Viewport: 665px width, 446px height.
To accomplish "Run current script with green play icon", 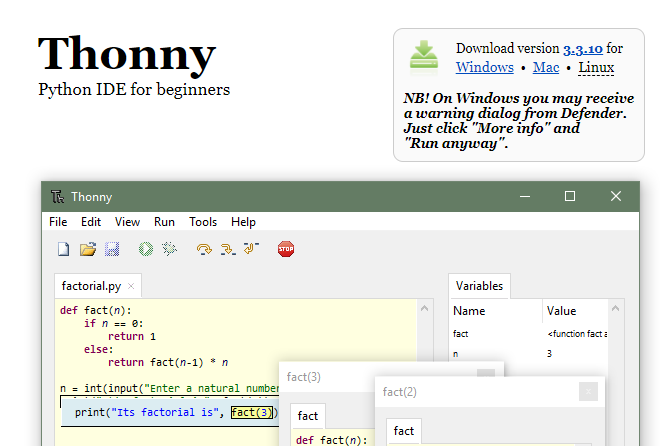I will pos(146,249).
